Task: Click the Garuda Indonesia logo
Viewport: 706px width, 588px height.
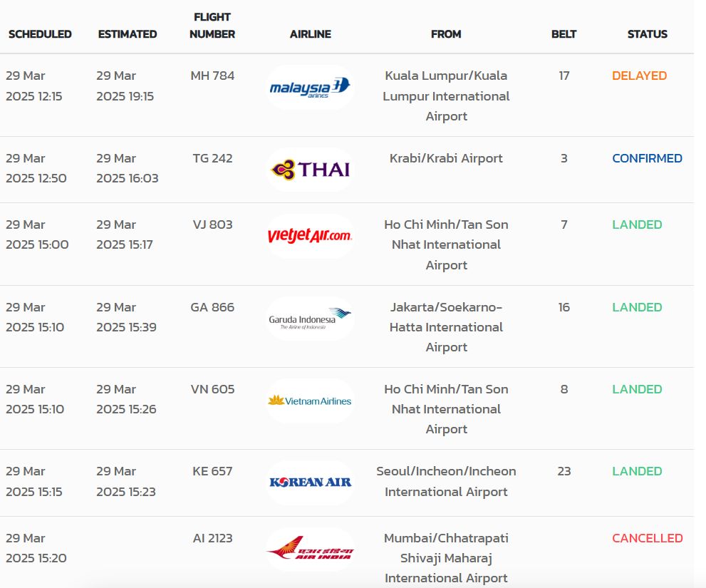Action: click(x=310, y=319)
